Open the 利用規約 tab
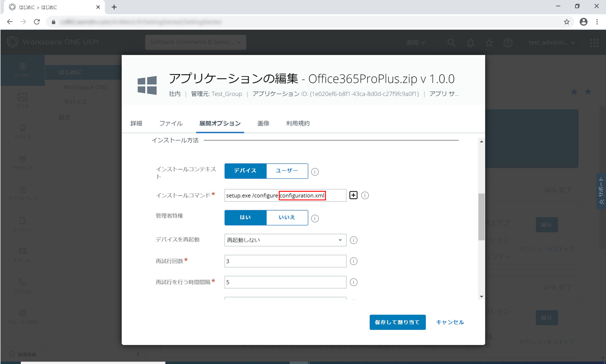 (298, 123)
